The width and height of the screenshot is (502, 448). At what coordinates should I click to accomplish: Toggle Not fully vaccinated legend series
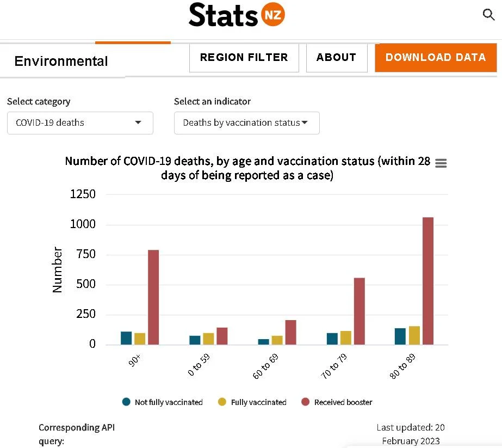(162, 402)
